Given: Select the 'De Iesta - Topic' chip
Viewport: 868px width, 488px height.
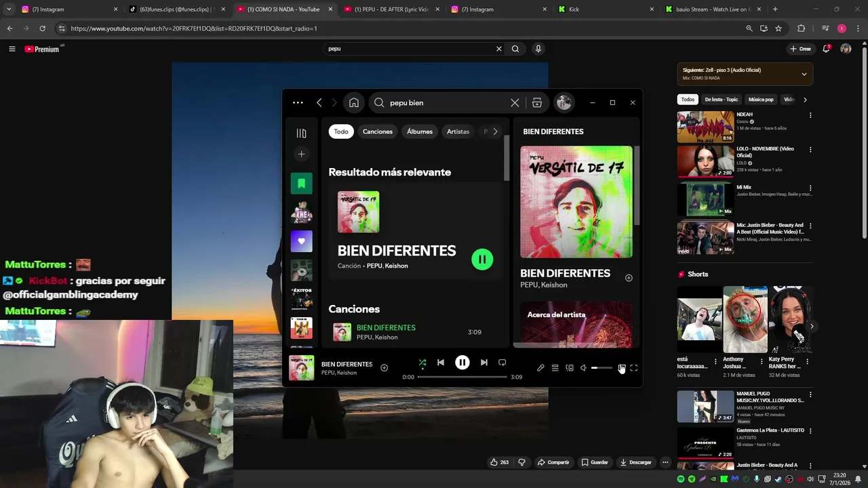Looking at the screenshot, I should pos(722,100).
